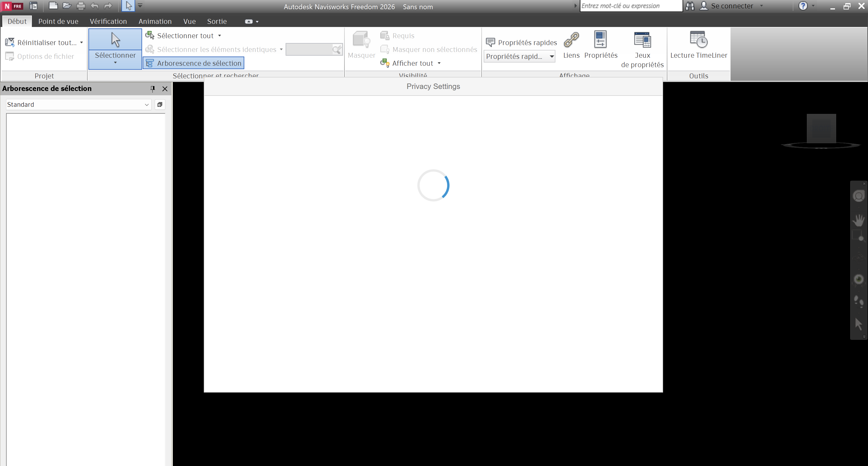Click the Sélectionner et rechercher panel title

216,75
